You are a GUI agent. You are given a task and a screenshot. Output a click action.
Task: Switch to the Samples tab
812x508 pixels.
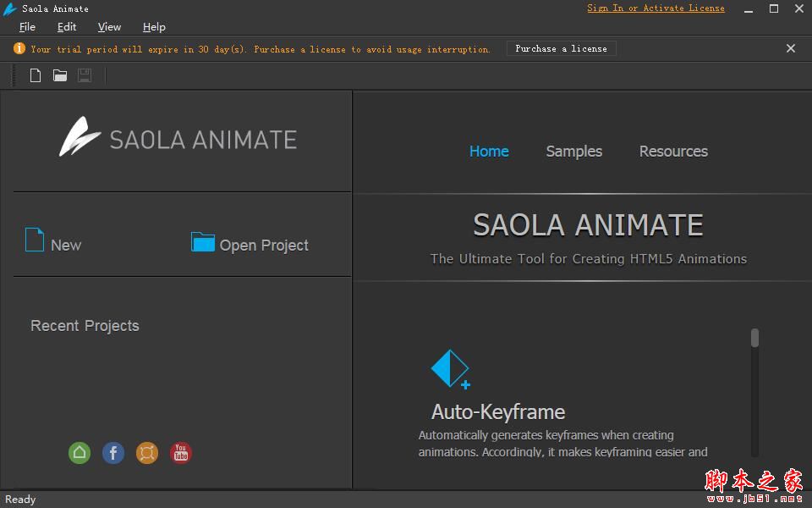coord(573,152)
